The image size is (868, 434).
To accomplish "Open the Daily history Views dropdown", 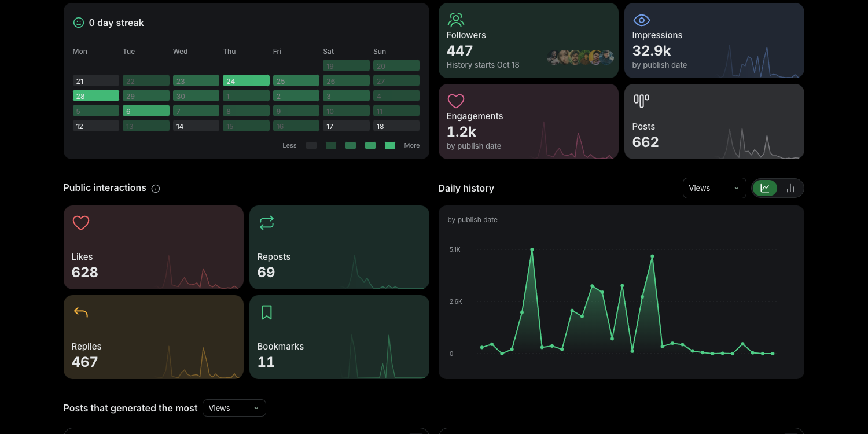I will click(714, 188).
